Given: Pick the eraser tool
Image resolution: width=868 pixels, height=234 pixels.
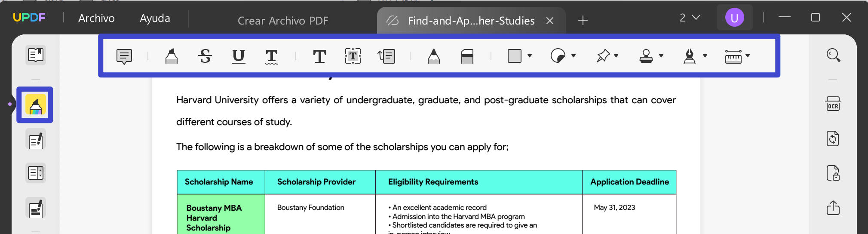Looking at the screenshot, I should point(467,56).
